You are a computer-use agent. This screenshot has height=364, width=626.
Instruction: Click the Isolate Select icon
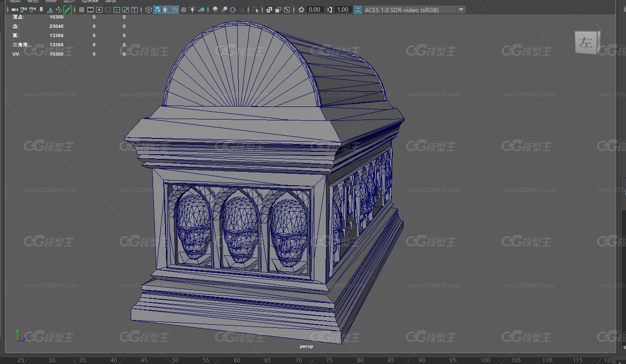[256, 10]
